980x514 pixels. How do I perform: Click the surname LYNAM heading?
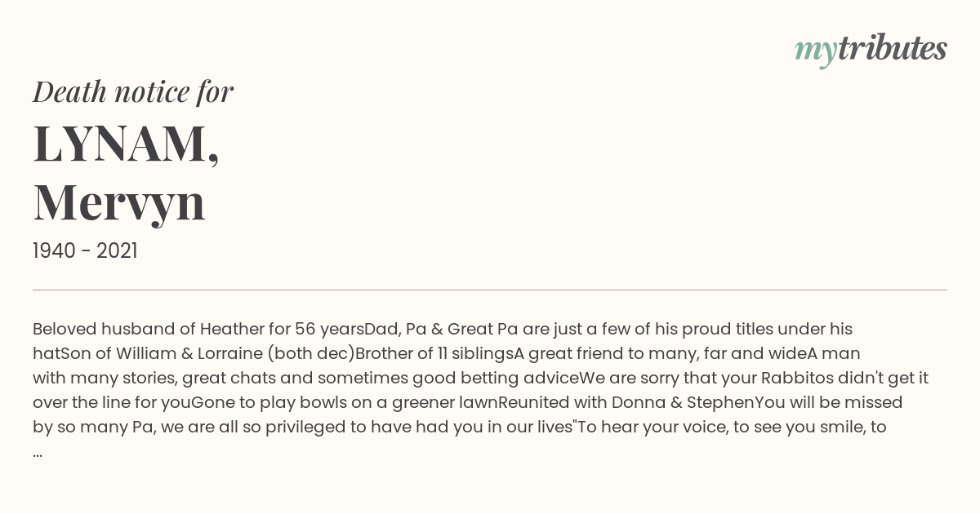point(126,144)
